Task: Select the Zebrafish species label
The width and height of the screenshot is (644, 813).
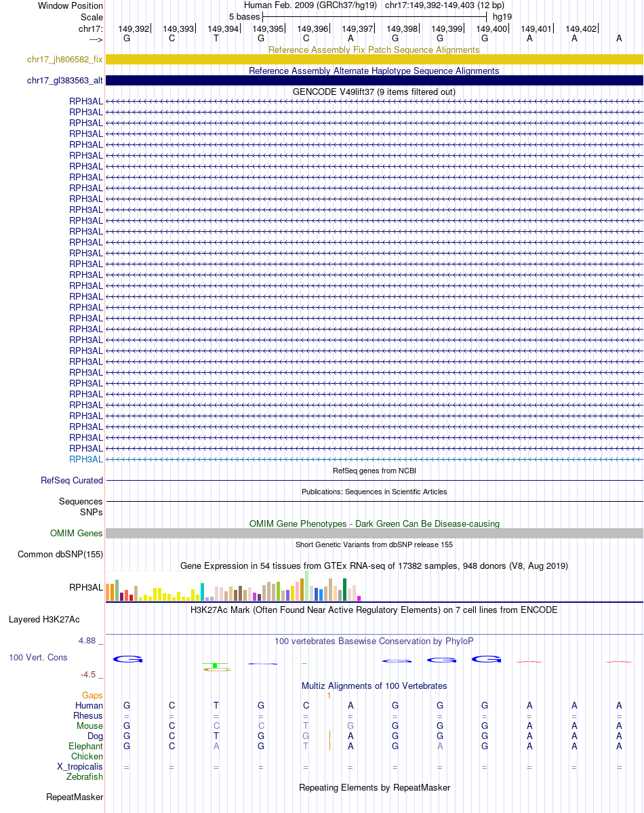Action: [85, 776]
